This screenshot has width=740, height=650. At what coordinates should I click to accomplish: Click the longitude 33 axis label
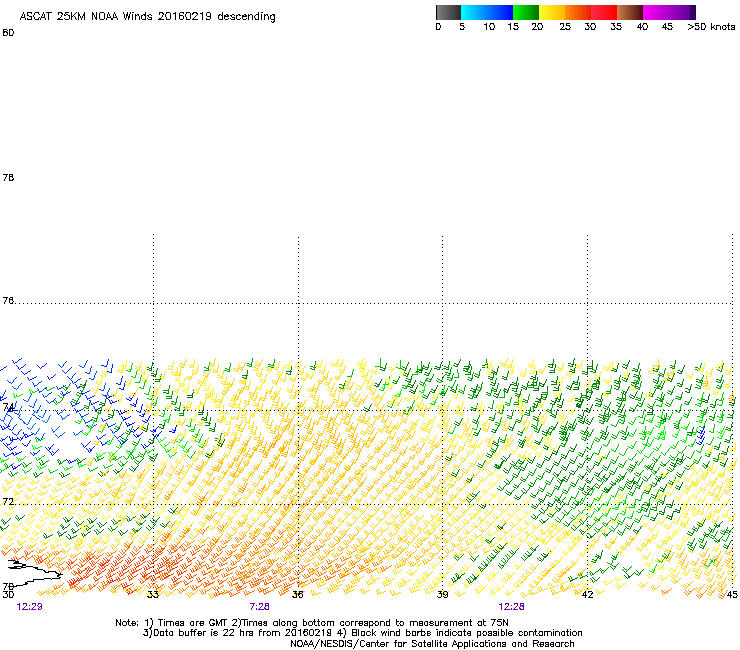152,595
